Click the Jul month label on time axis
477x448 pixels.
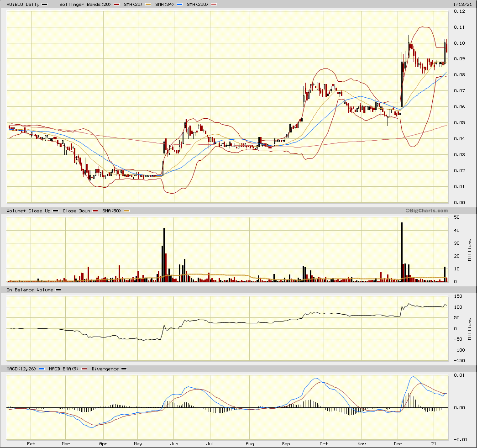[x=210, y=443]
